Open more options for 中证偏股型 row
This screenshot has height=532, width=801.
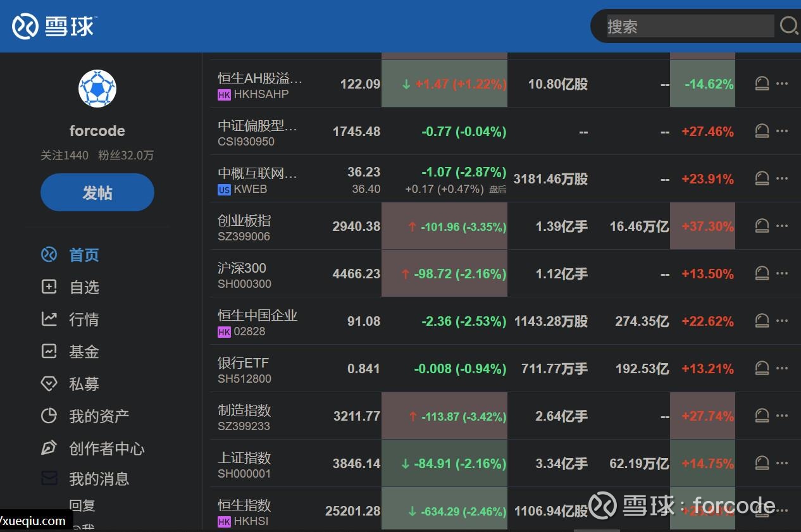782,131
